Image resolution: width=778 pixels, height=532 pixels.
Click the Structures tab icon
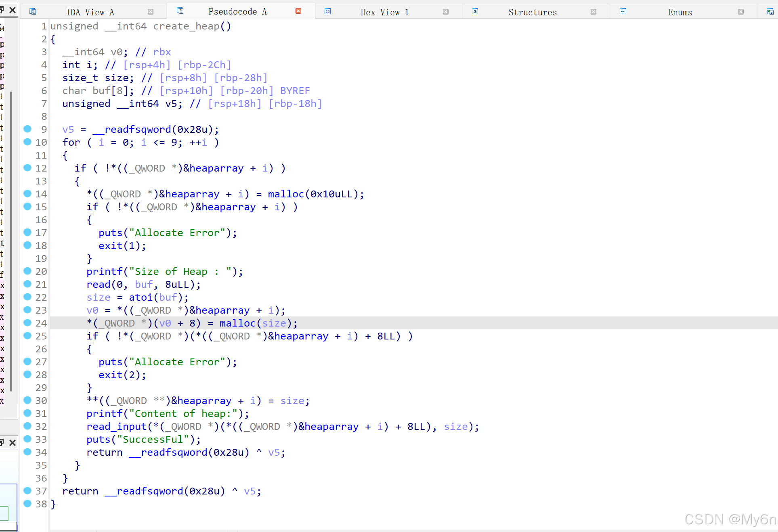coord(475,12)
